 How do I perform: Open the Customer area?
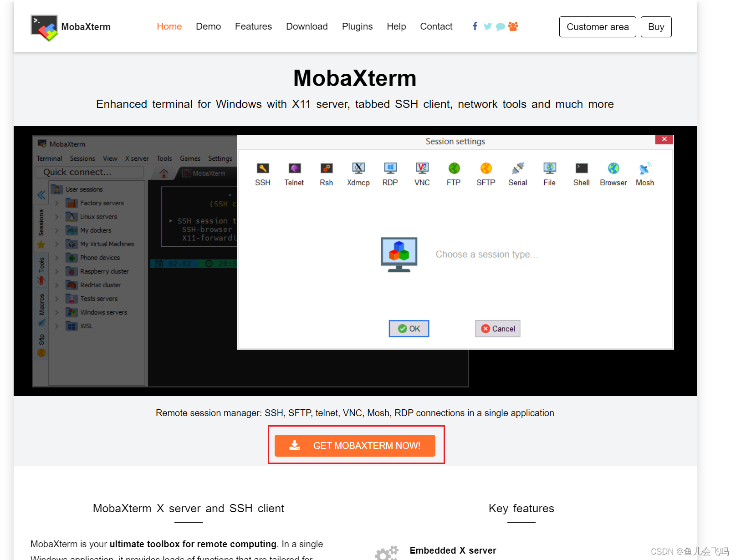(597, 26)
